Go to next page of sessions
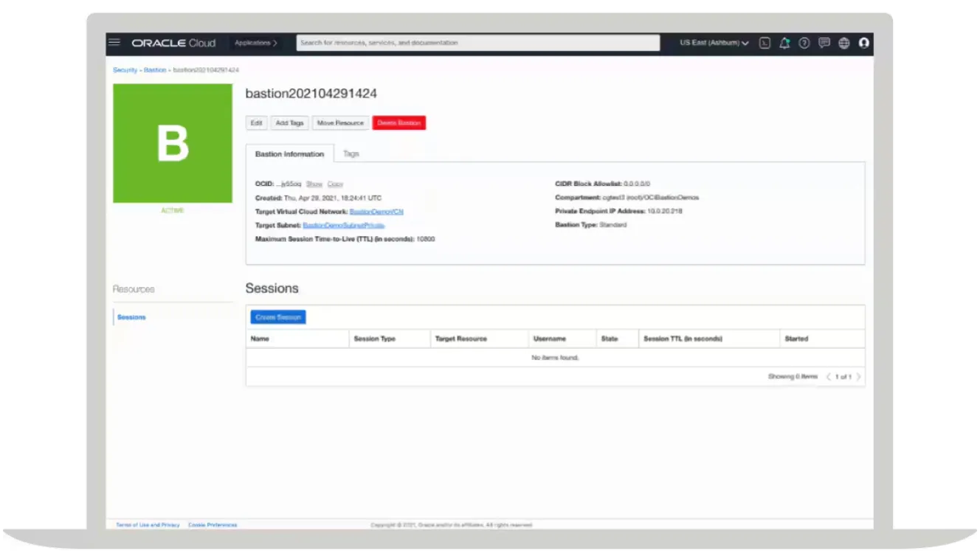This screenshot has width=980, height=551. [858, 377]
